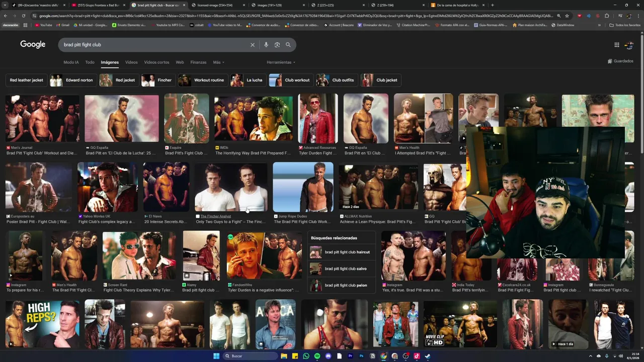
Task: Switch to the Finanzas tab
Action: coord(198,62)
